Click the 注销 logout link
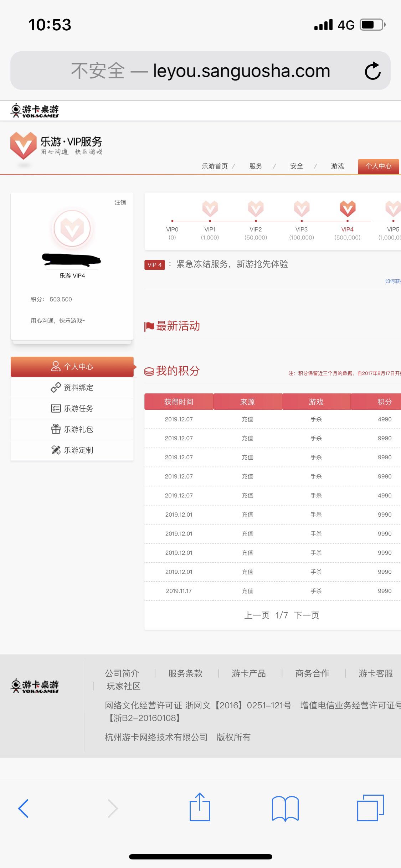 (120, 202)
